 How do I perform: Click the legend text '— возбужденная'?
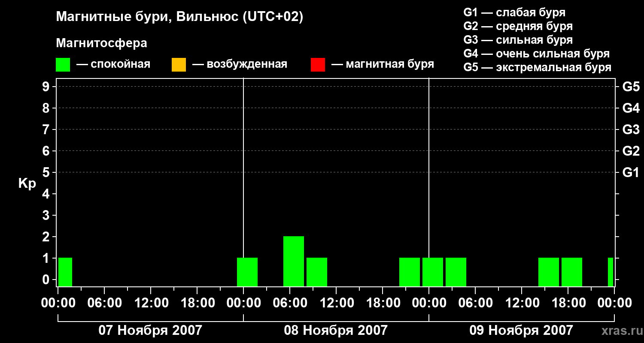(x=240, y=64)
